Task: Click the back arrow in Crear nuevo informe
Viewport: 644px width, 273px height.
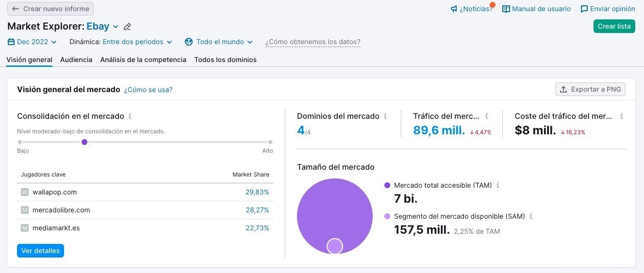Action: pos(16,9)
